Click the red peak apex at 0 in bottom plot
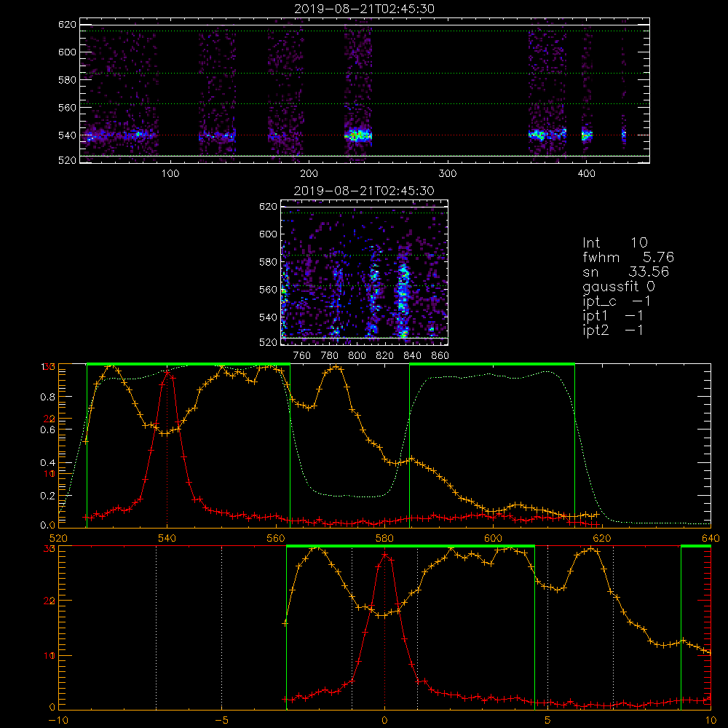The width and height of the screenshot is (728, 728). point(384,554)
